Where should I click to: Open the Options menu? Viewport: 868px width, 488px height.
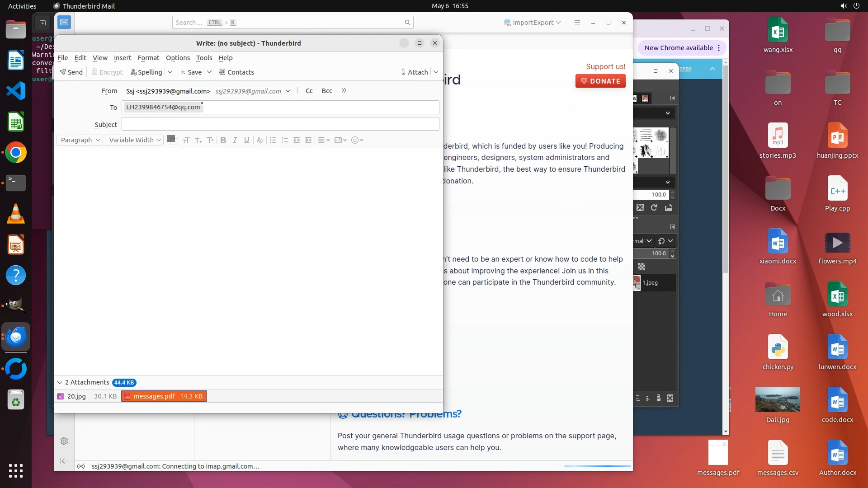(178, 58)
